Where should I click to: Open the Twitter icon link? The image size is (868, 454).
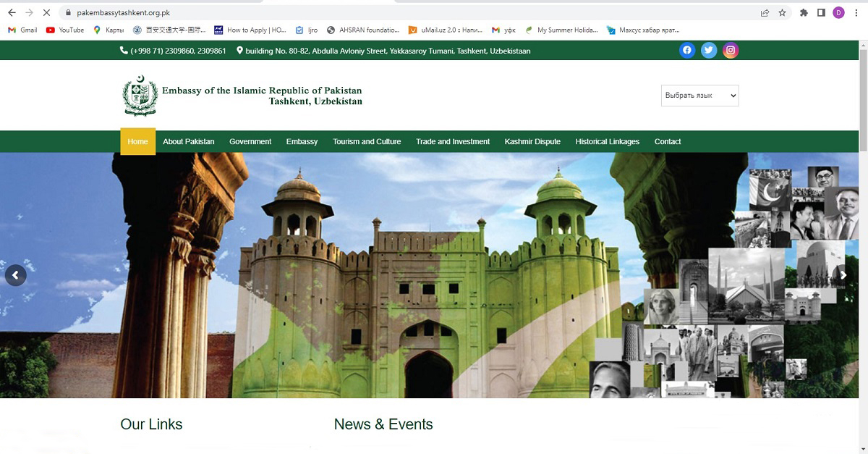[709, 50]
